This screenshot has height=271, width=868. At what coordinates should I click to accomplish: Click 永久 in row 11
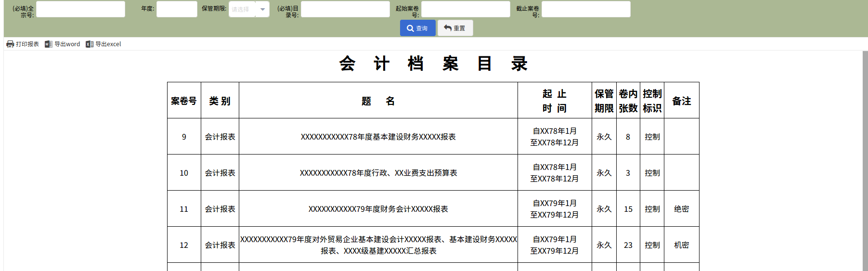tap(604, 209)
